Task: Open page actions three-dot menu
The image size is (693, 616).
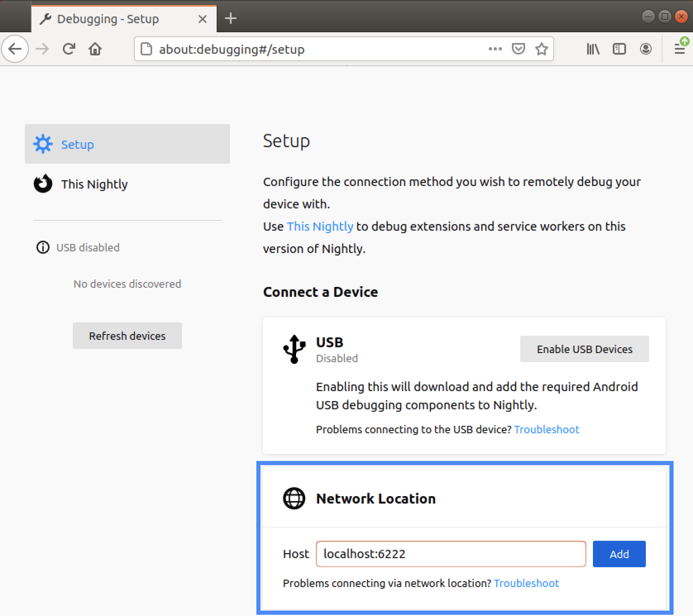Action: pyautogui.click(x=495, y=49)
